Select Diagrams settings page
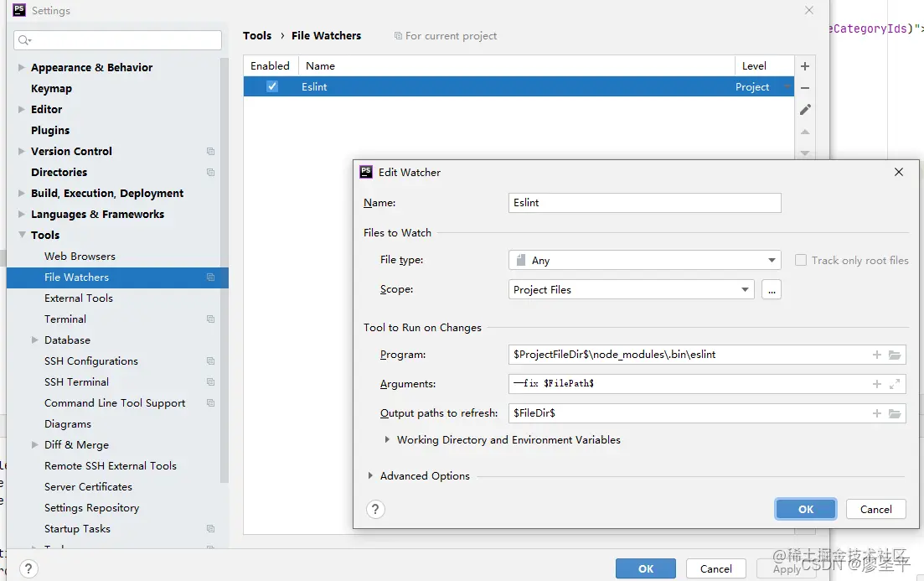Viewport: 924px width, 581px height. (x=68, y=424)
